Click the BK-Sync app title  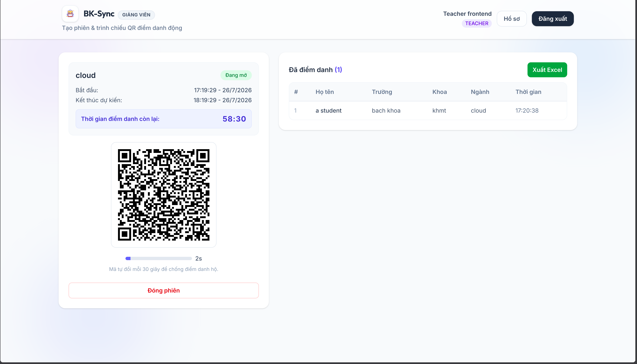point(99,14)
